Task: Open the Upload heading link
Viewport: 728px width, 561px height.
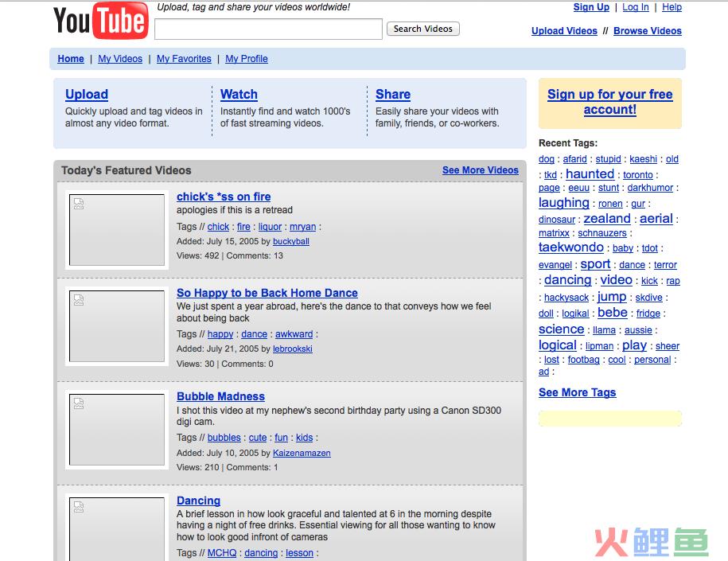Action: 87,94
